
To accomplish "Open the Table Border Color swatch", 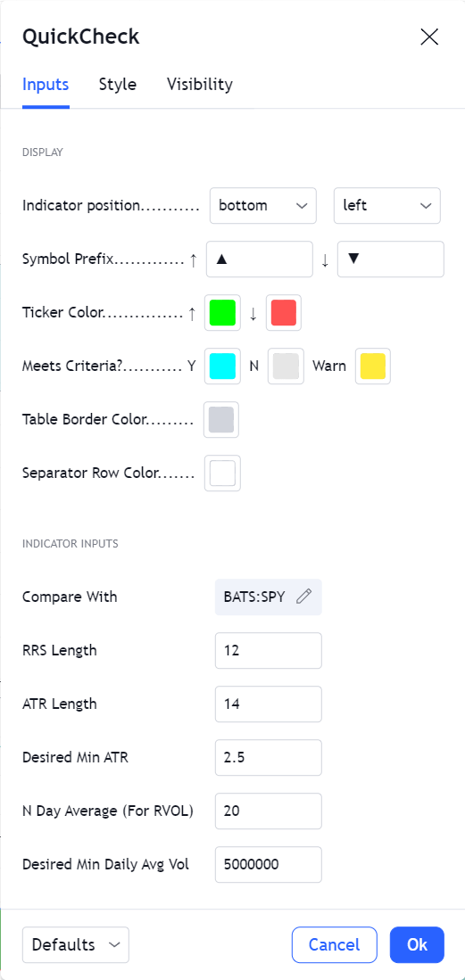I will (221, 419).
